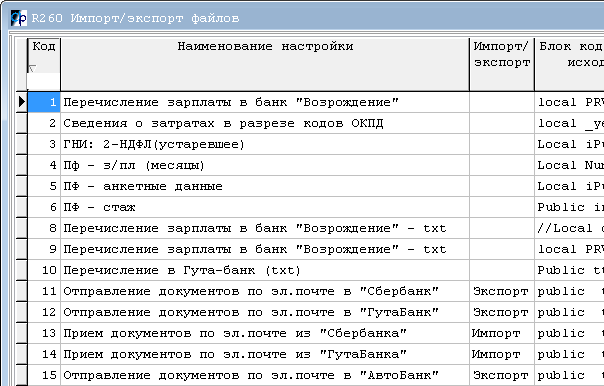The height and width of the screenshot is (386, 604).
Task: Select 'Отправление документов по эл.почте в "ГутаБанк"'
Action: pos(265,312)
